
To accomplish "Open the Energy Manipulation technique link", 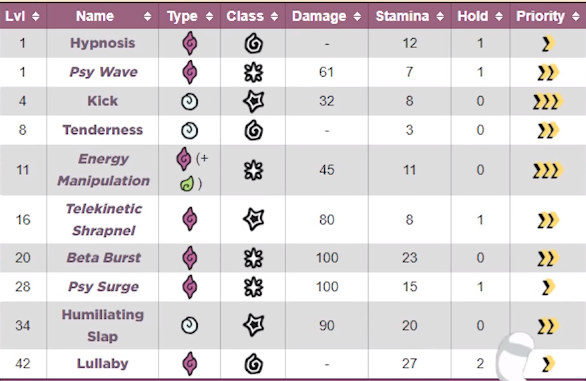I will [104, 170].
